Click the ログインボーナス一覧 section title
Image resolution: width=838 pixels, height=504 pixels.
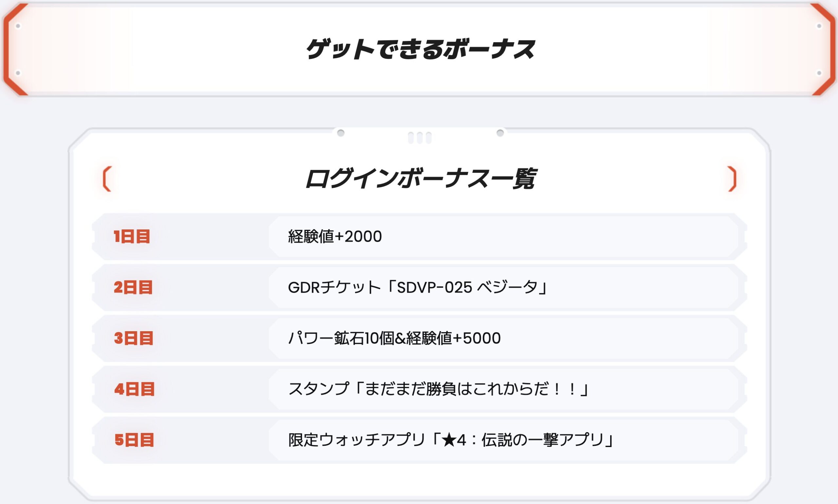[x=420, y=179]
